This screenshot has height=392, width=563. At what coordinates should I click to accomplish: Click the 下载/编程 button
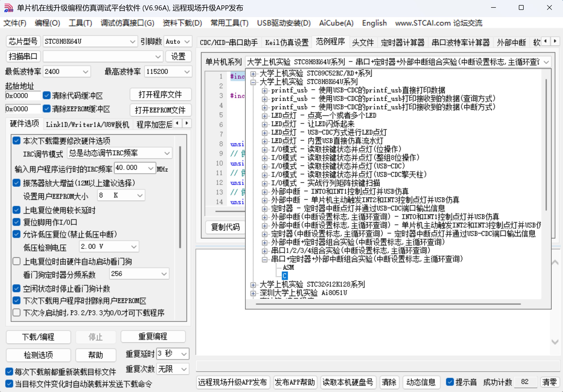click(x=38, y=337)
